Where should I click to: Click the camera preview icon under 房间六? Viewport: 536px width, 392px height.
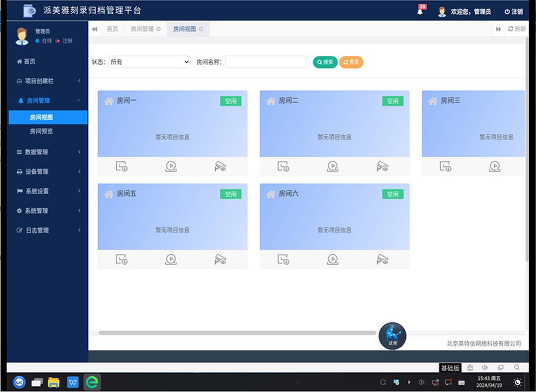click(x=382, y=260)
